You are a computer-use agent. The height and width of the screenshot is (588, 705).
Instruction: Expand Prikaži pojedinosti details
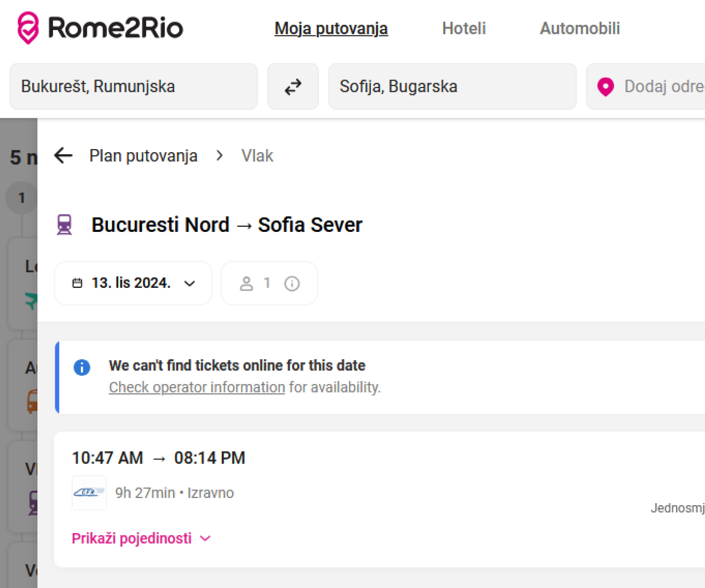(141, 538)
